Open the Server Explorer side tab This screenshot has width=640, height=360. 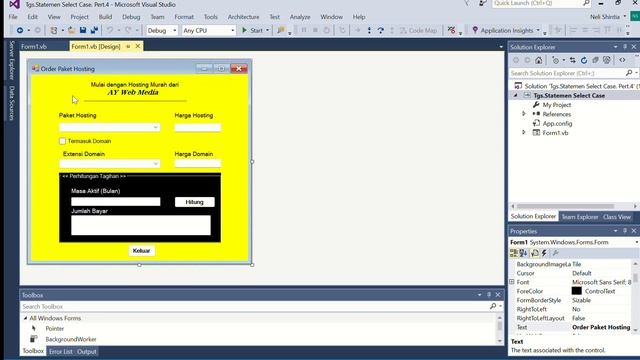point(11,60)
